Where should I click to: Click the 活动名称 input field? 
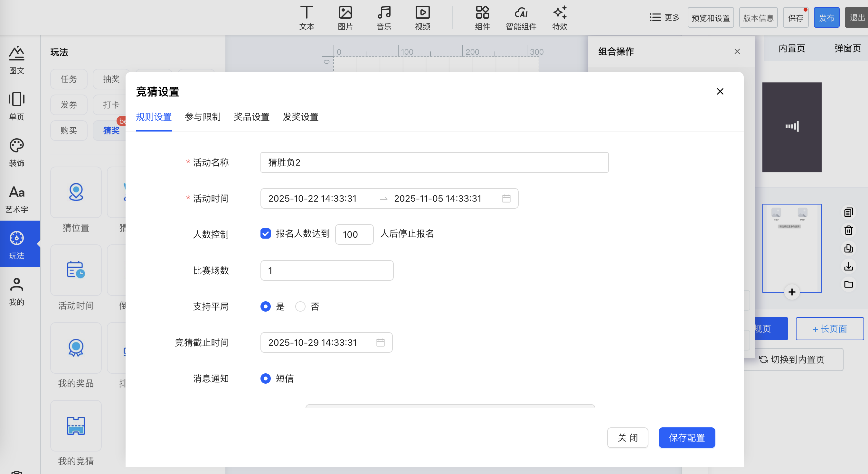[434, 162]
